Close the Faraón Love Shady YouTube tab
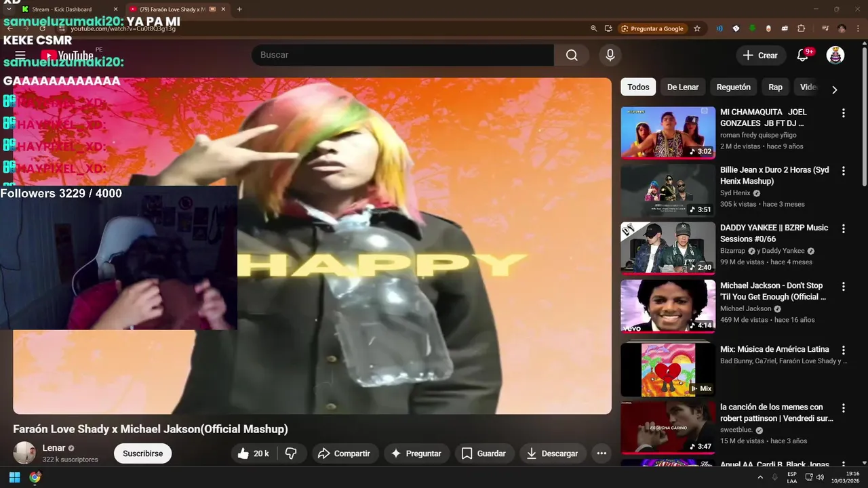This screenshot has width=868, height=488. click(224, 9)
